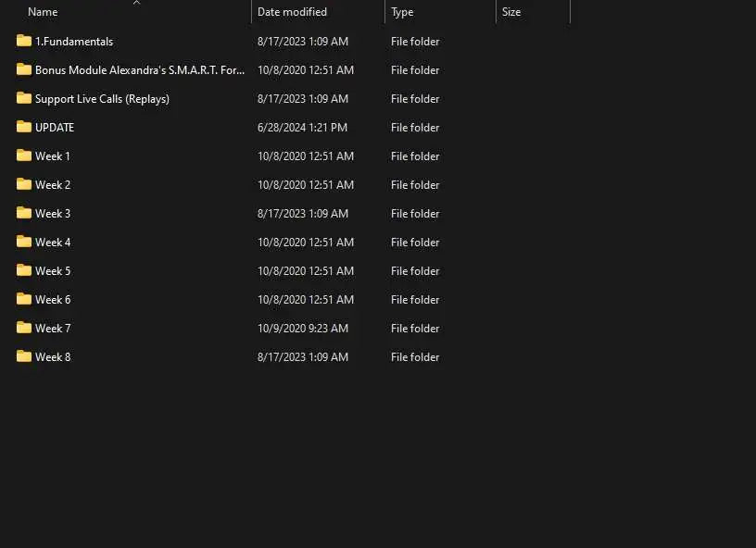Select the Week 3 folder icon
Viewport: 756px width, 548px height.
(x=24, y=213)
